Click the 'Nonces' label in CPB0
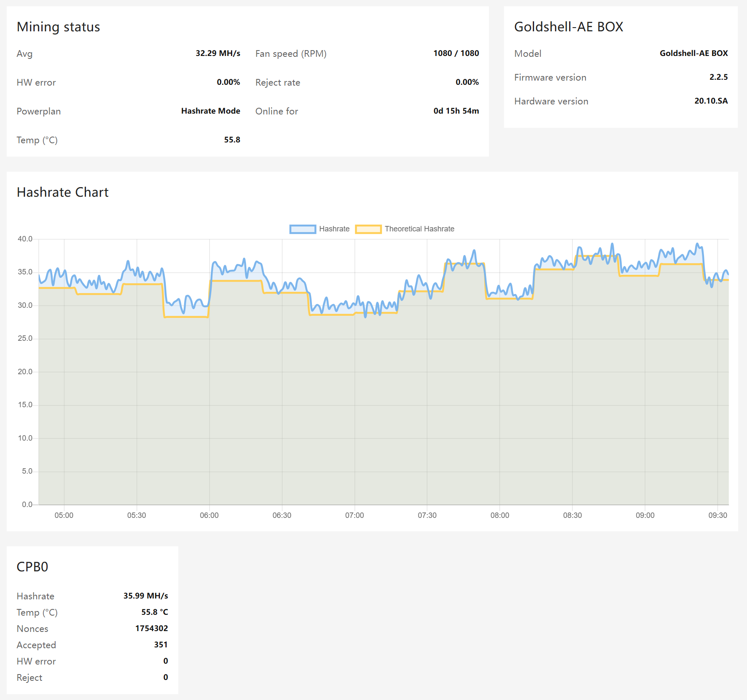 [x=33, y=629]
